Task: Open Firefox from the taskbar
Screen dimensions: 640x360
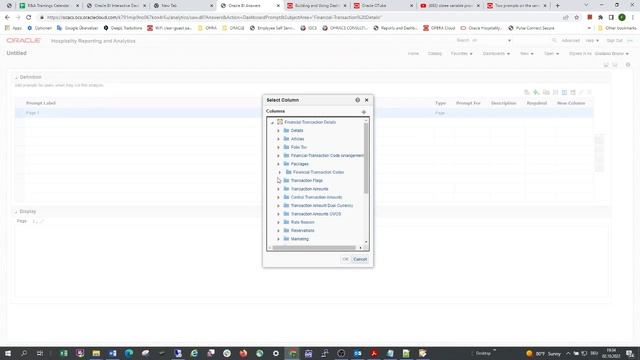Action: 243,353
